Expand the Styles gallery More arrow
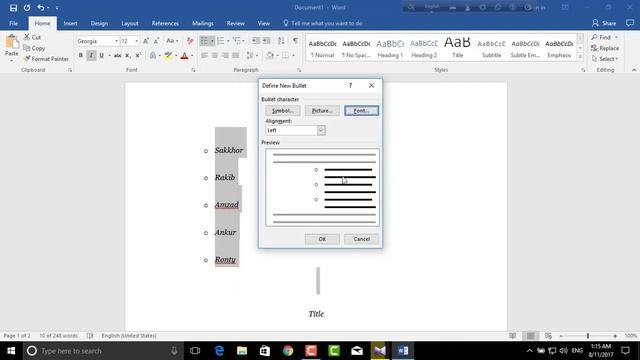The width and height of the screenshot is (640, 360). 580,57
